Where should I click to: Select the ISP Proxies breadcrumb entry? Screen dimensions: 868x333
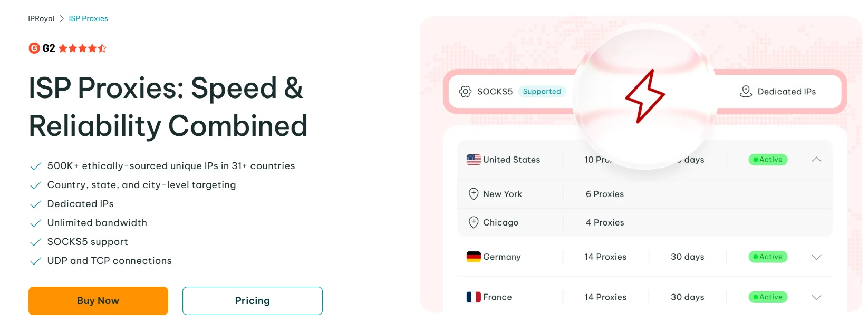tap(88, 18)
